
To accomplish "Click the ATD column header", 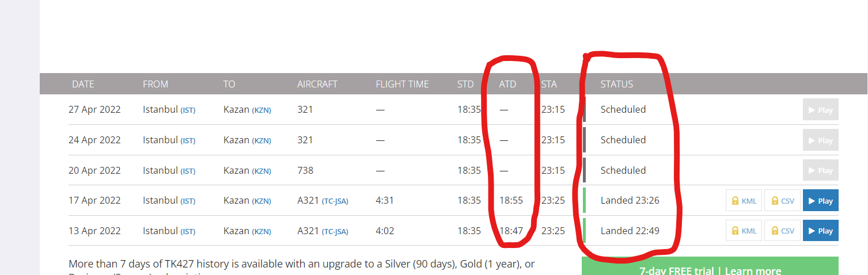I will coord(507,84).
